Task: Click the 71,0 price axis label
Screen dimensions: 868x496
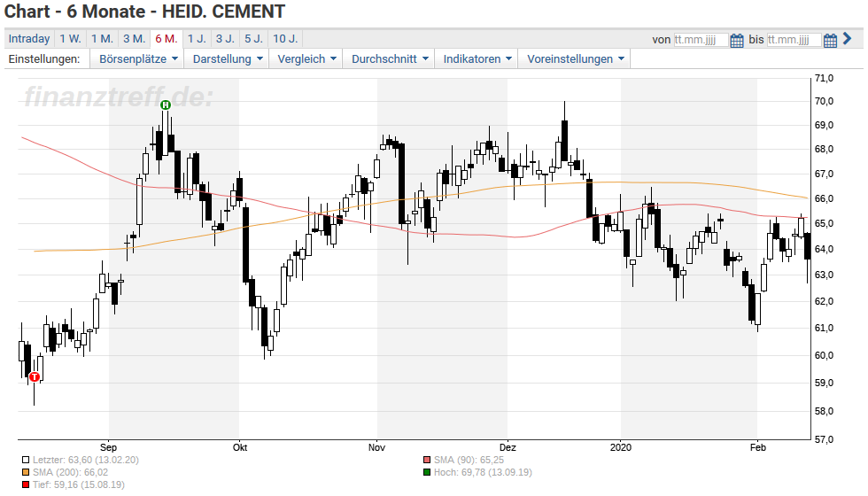Action: 824,79
